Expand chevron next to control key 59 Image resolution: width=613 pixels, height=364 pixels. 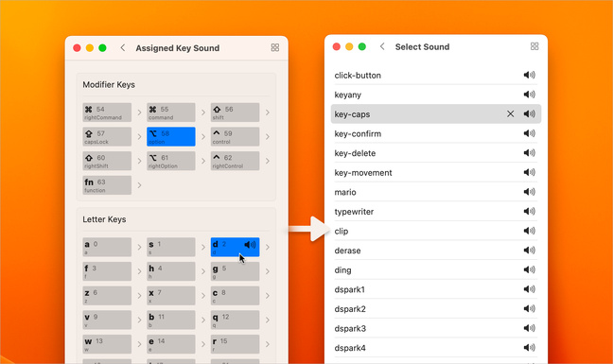pos(268,137)
